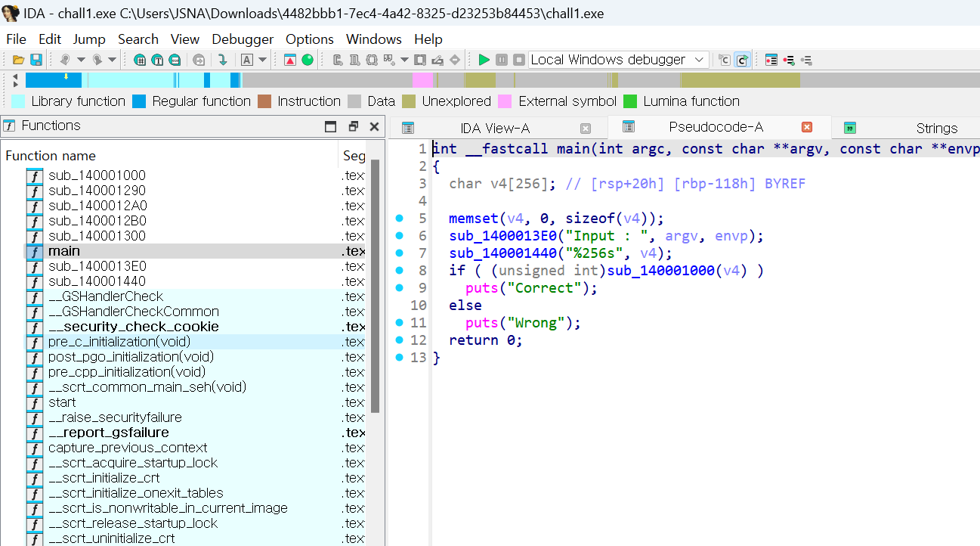The image size is (980, 546).
Task: Click the Functions list vertical scrollbar
Action: tap(376, 287)
